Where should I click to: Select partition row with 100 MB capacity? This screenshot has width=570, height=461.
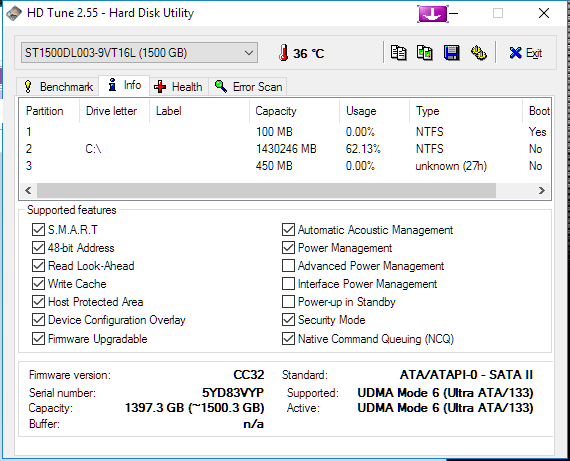(x=285, y=132)
